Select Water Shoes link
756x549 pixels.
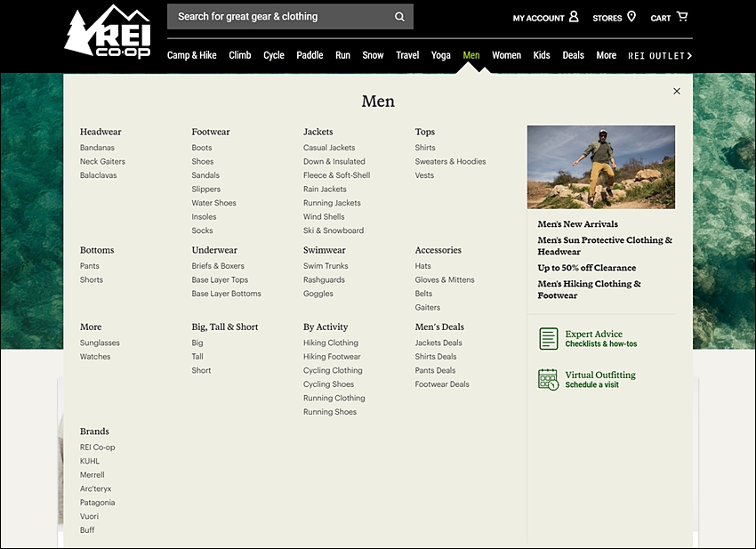[213, 203]
